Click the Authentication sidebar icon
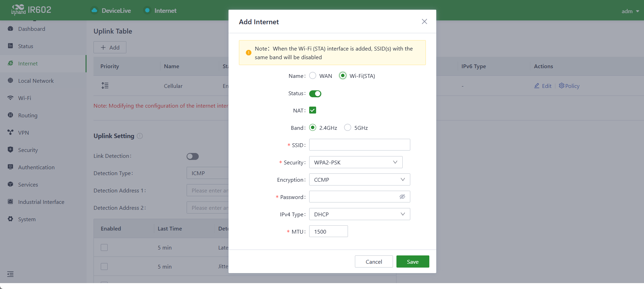The image size is (644, 289). [x=10, y=167]
